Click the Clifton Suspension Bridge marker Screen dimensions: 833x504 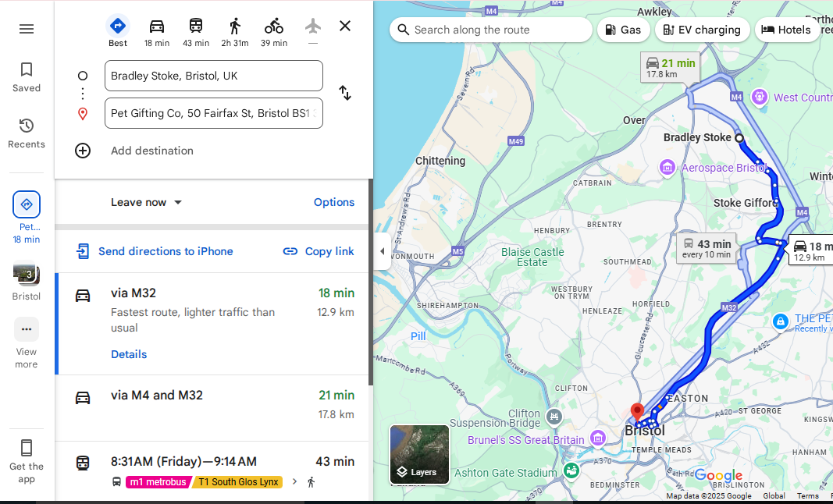(554, 417)
